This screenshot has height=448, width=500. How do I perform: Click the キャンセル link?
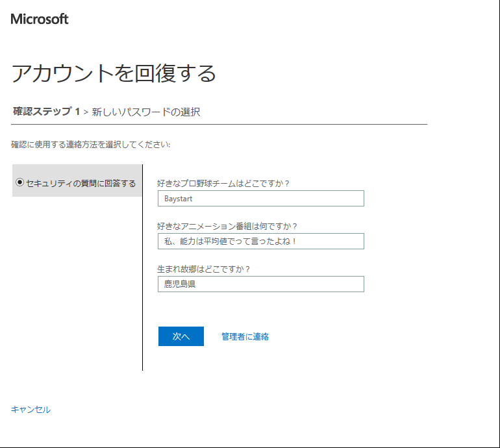tap(31, 410)
